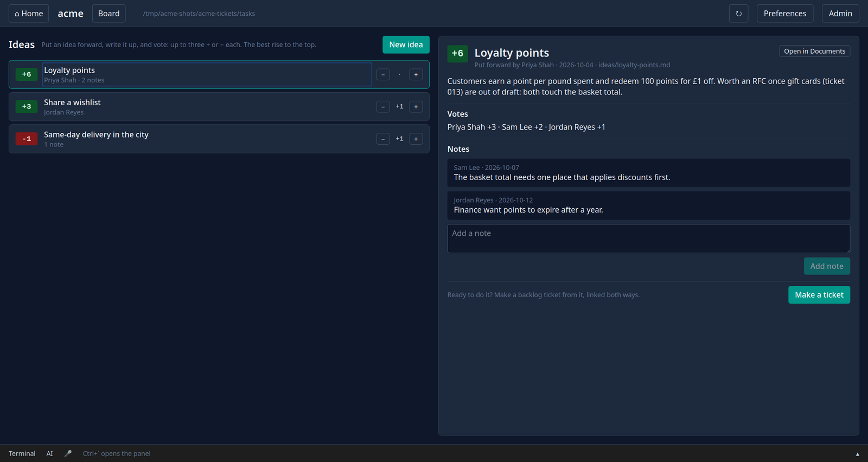Click the acme app title

71,14
